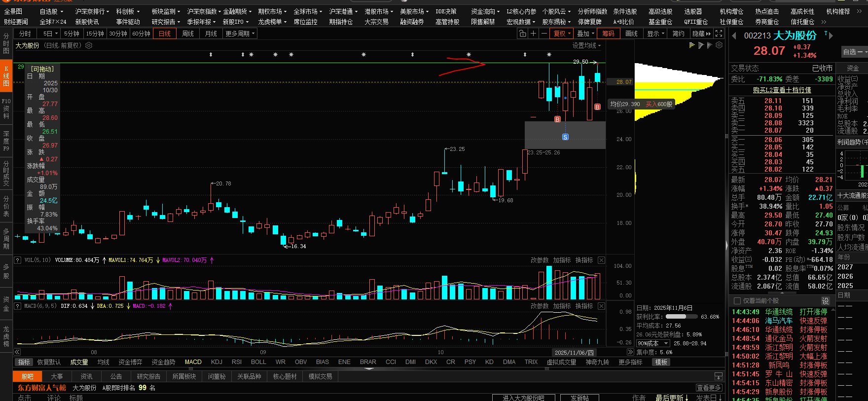Viewport: 868px width, 401px height.
Task: Open 龙虎榜单 menu
Action: coord(272,22)
